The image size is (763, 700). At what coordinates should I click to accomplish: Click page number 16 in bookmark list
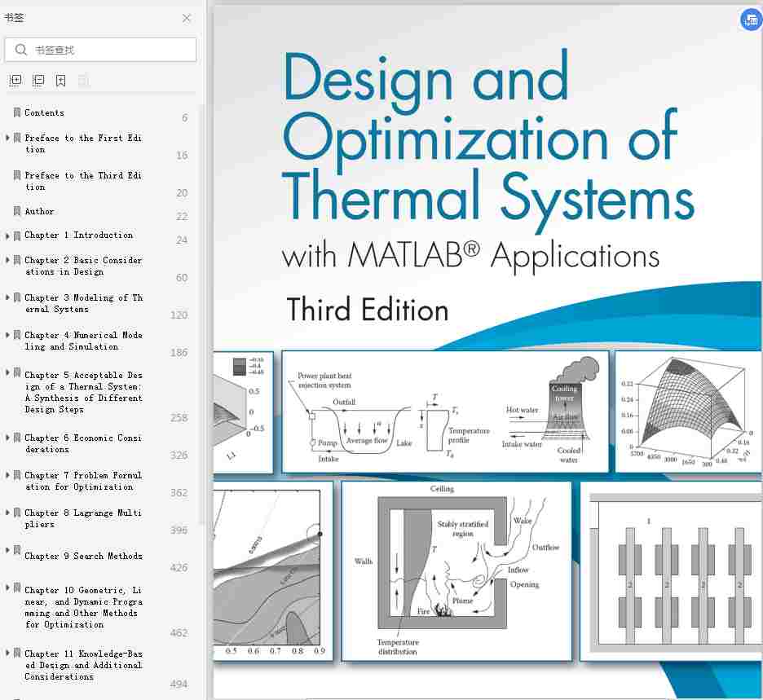point(182,155)
